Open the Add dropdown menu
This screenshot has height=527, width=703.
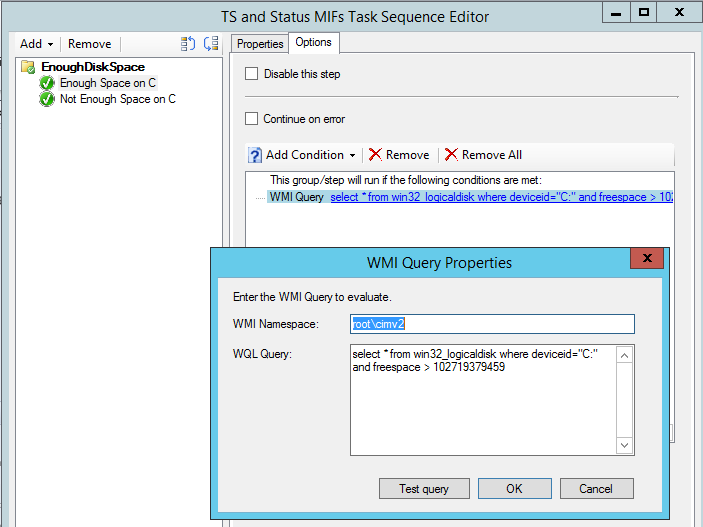(x=36, y=44)
